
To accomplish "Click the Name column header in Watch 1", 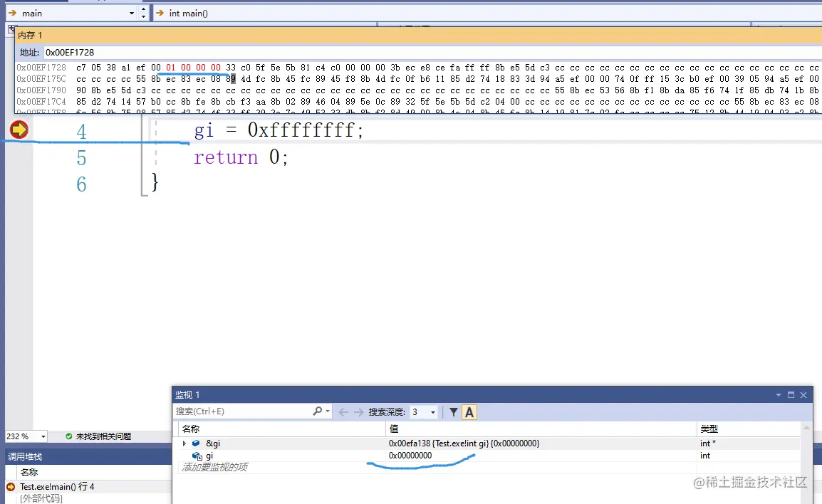I will [191, 429].
